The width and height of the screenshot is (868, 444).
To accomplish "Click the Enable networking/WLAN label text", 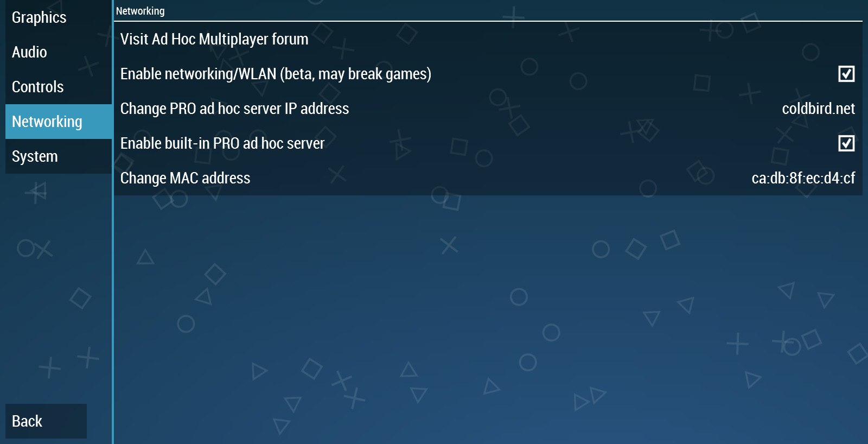I will [x=276, y=74].
